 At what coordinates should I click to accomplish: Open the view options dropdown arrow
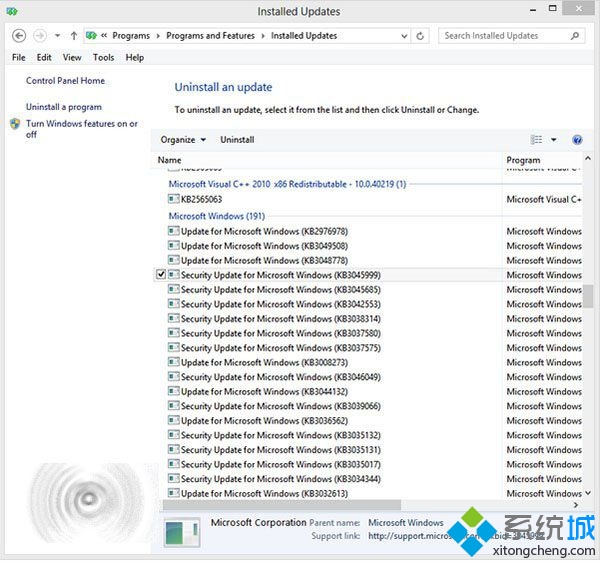point(552,140)
